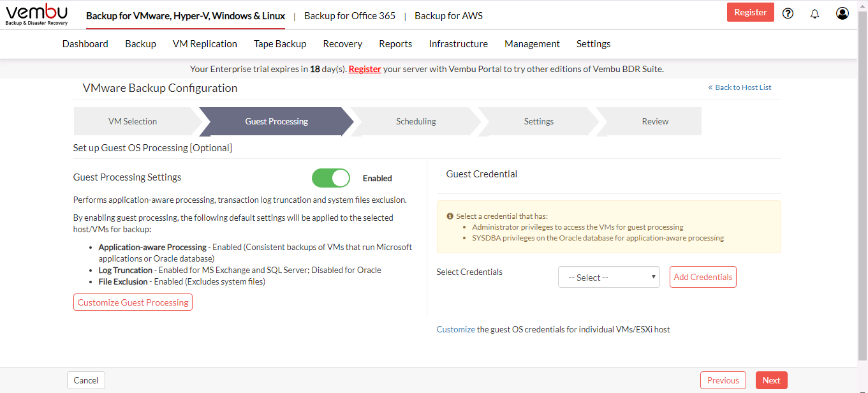Open the Select Credentials dropdown
Viewport: 868px width, 393px height.
click(x=609, y=278)
